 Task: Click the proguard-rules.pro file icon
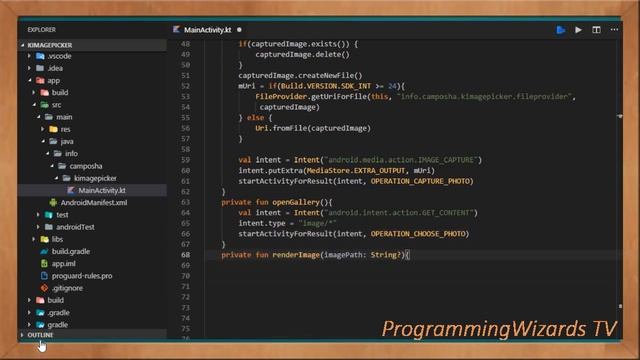pos(44,276)
